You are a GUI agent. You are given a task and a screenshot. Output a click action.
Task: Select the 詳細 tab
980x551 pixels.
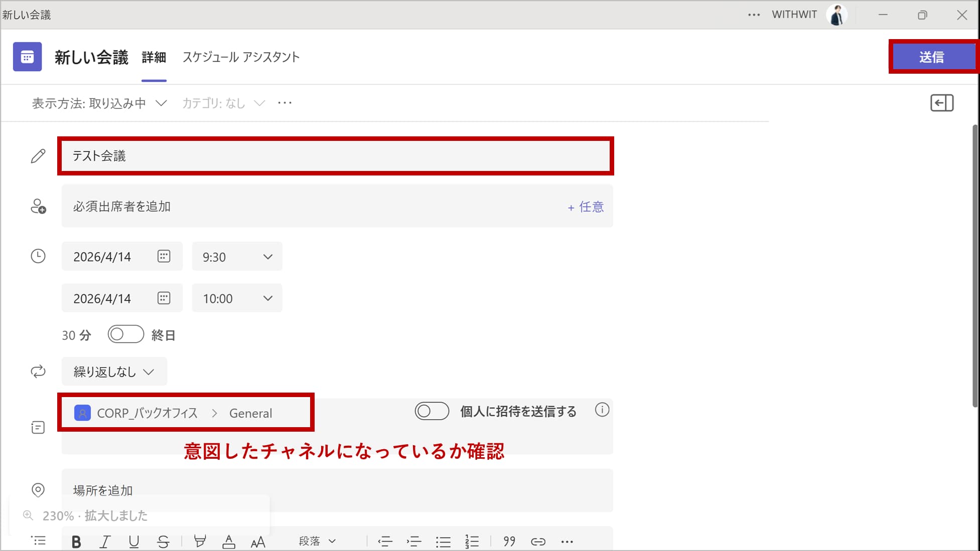tap(154, 58)
